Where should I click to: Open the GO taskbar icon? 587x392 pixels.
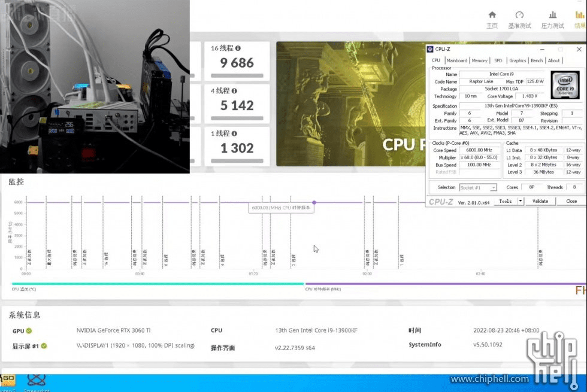click(x=8, y=380)
